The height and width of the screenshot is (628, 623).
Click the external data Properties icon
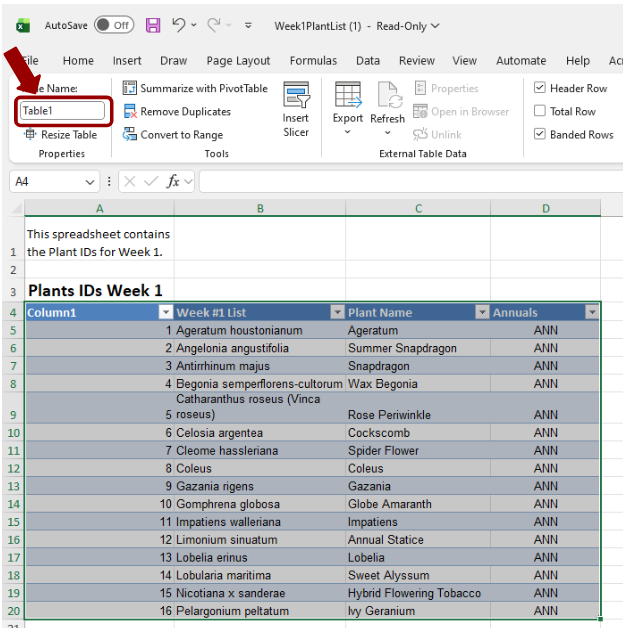click(x=420, y=88)
